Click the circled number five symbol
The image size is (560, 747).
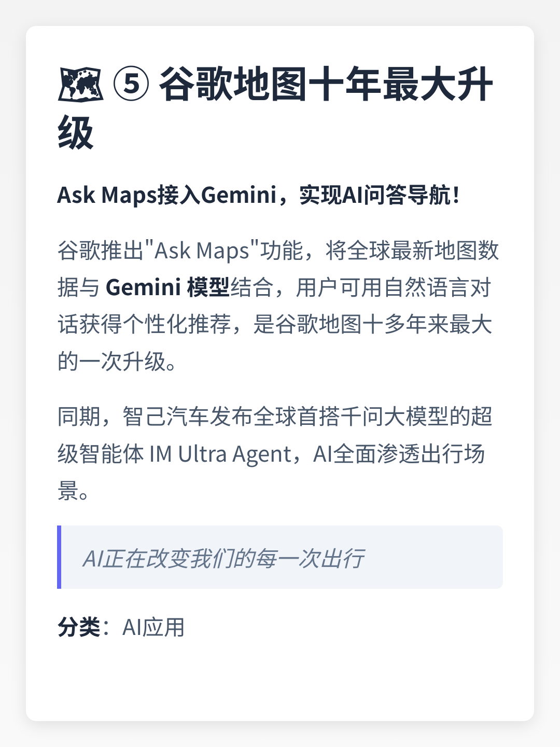coord(131,85)
